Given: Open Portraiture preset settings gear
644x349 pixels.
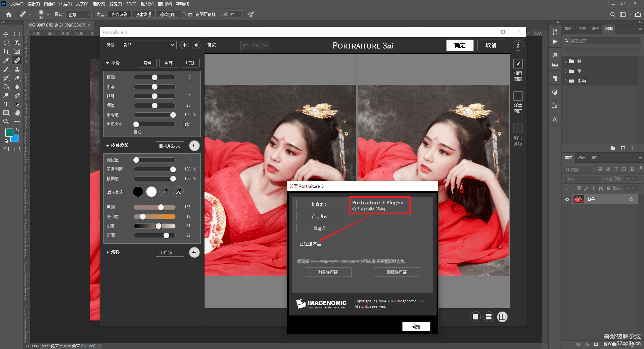Looking at the screenshot, I should 196,45.
